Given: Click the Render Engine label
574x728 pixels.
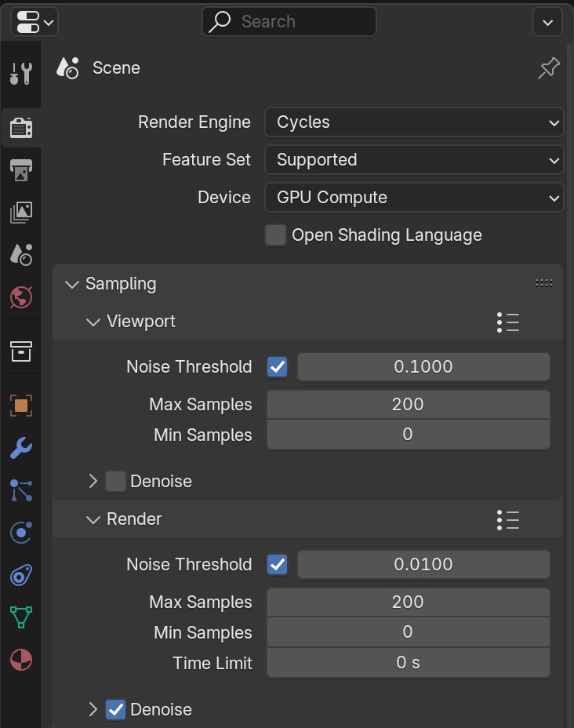Looking at the screenshot, I should pos(194,122).
